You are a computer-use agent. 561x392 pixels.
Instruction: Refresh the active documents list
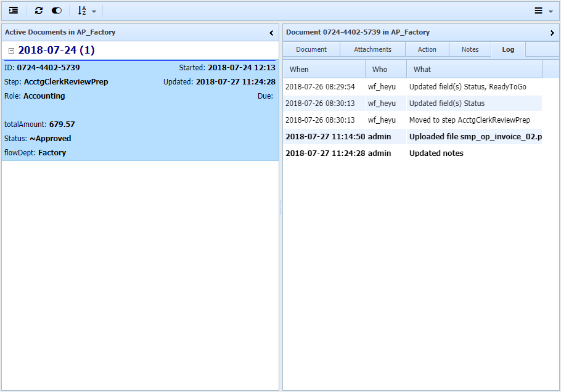coord(39,10)
